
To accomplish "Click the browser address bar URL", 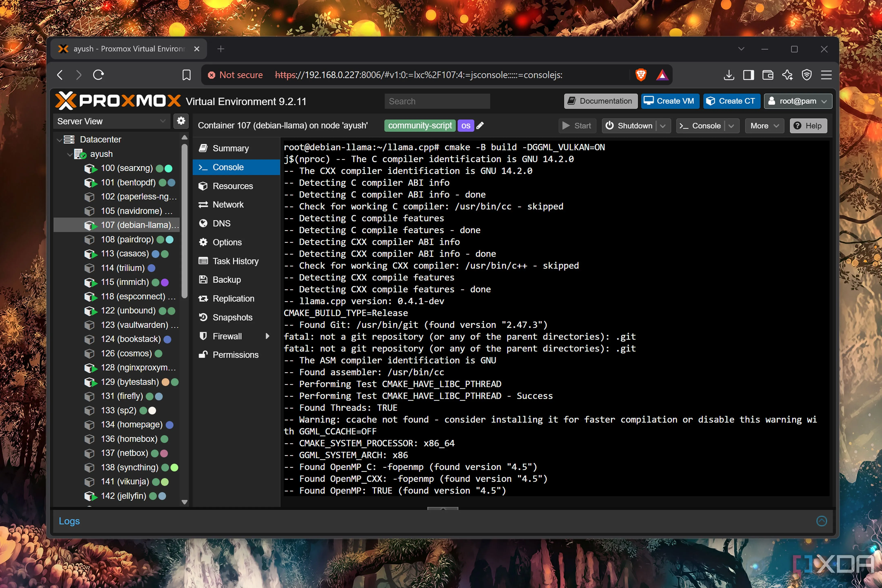I will (419, 75).
